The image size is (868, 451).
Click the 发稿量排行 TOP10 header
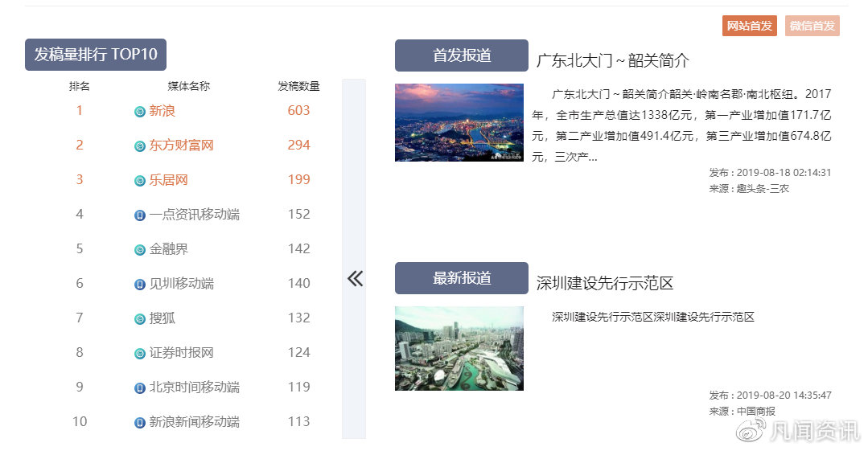(x=96, y=54)
